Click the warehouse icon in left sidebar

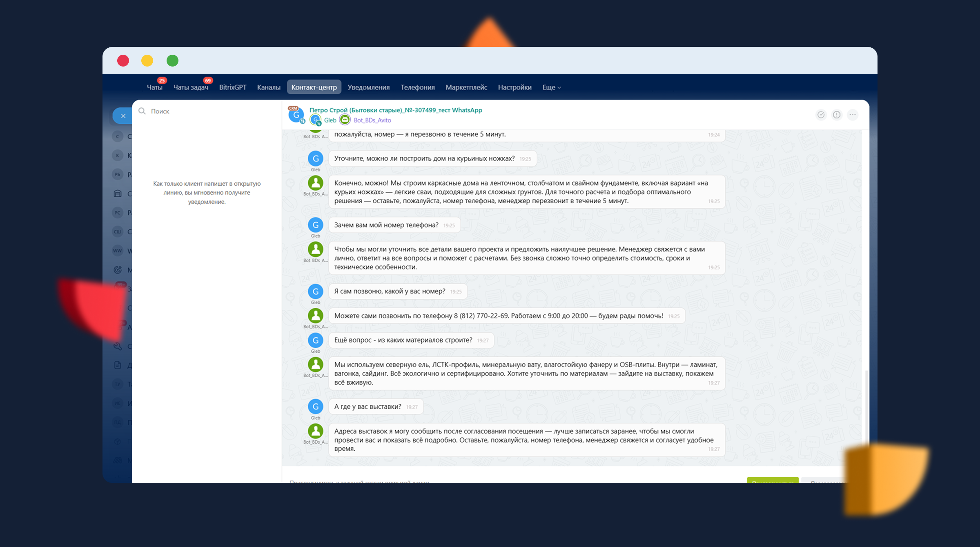tap(118, 193)
